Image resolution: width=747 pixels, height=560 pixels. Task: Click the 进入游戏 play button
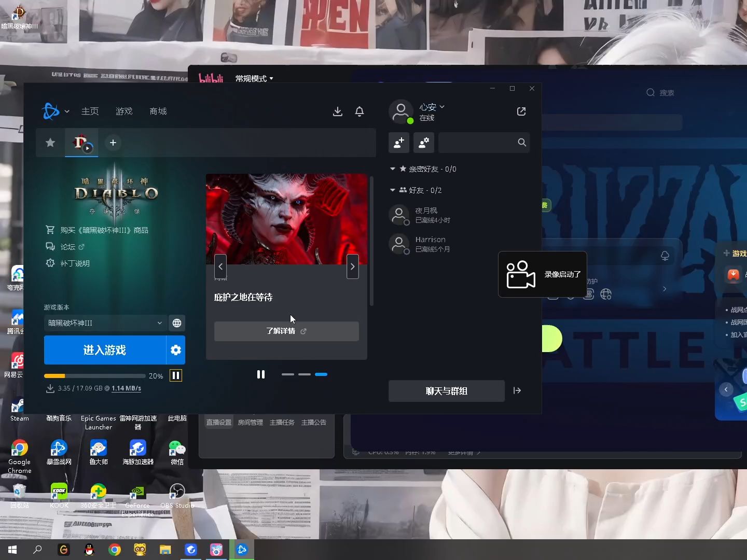(x=105, y=350)
